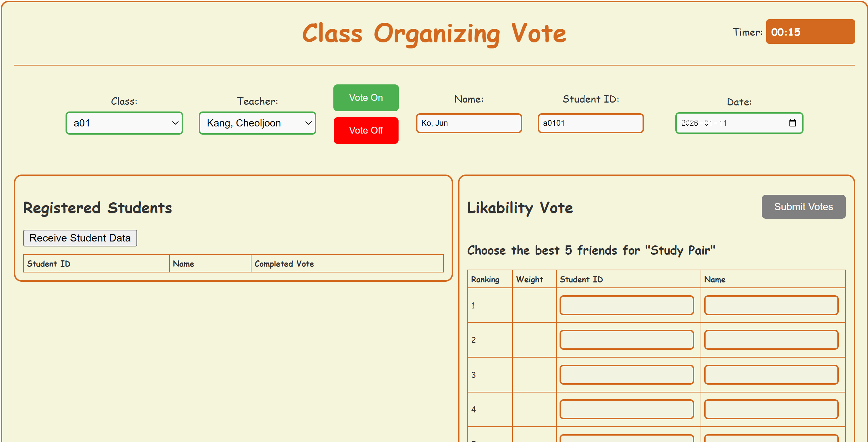Click the rank 2 Student ID box
Screen dimensions: 868x442
(x=627, y=340)
